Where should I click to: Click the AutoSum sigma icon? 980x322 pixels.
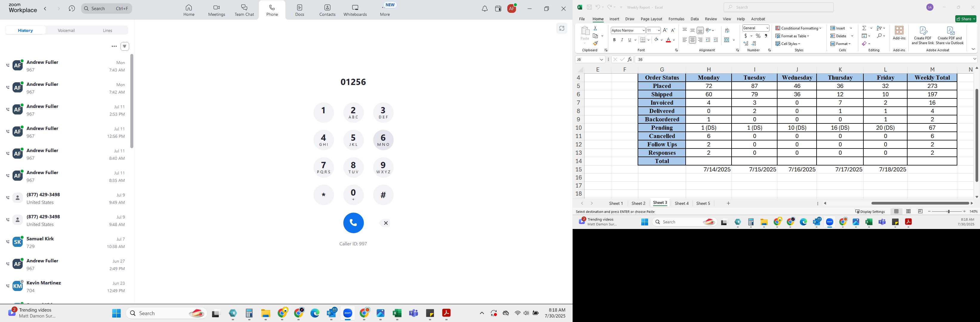point(864,28)
